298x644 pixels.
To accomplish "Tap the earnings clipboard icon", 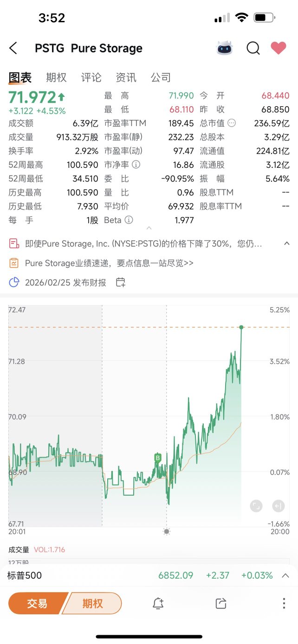I will pyautogui.click(x=14, y=263).
